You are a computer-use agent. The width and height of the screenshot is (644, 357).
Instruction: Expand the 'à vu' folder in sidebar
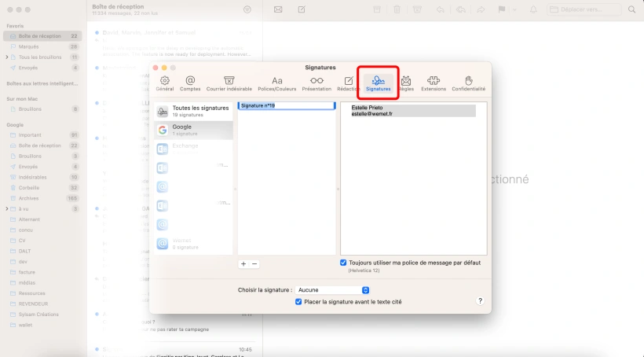[7, 208]
